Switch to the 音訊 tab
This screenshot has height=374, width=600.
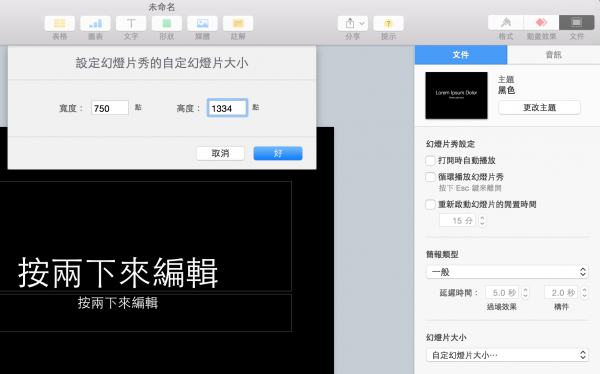coord(553,55)
